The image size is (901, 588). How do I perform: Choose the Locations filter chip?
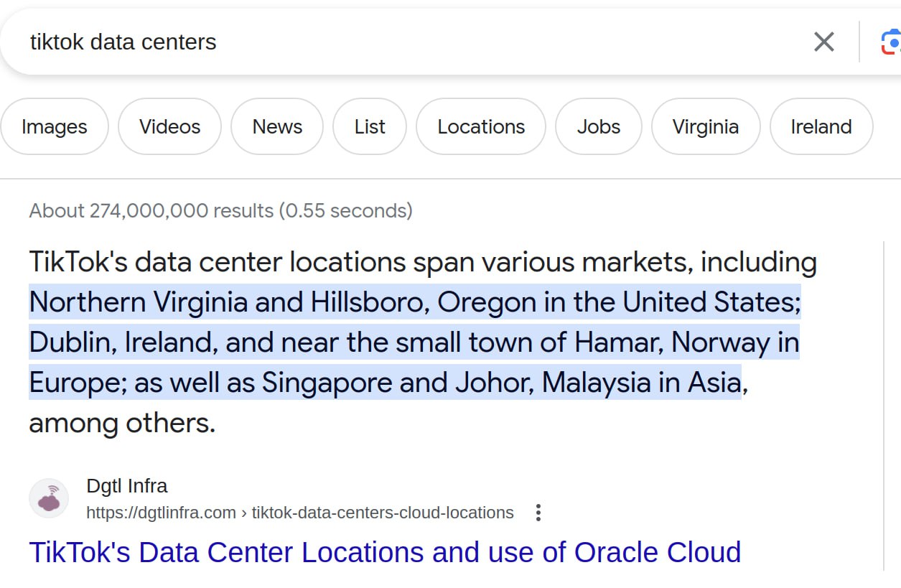pyautogui.click(x=481, y=126)
